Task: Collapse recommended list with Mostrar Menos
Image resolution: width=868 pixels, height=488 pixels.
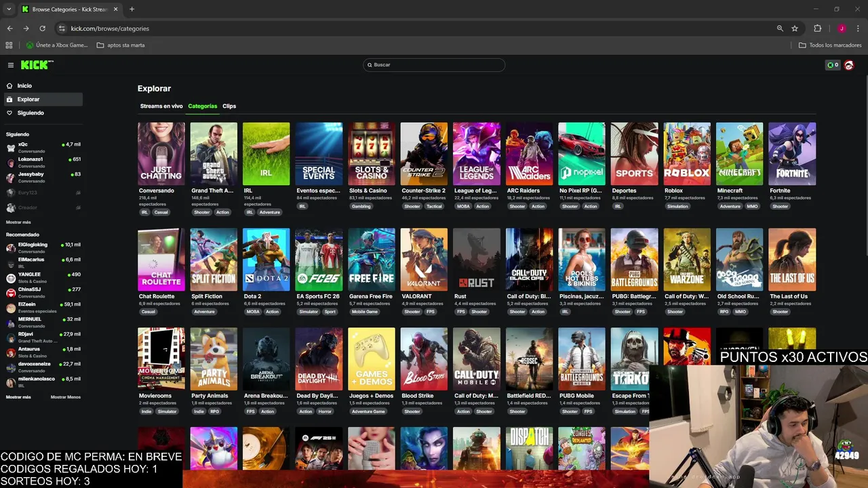Action: (66, 397)
